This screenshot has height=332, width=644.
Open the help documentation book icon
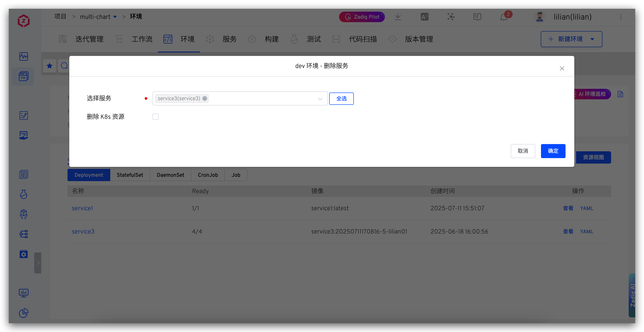(x=477, y=17)
